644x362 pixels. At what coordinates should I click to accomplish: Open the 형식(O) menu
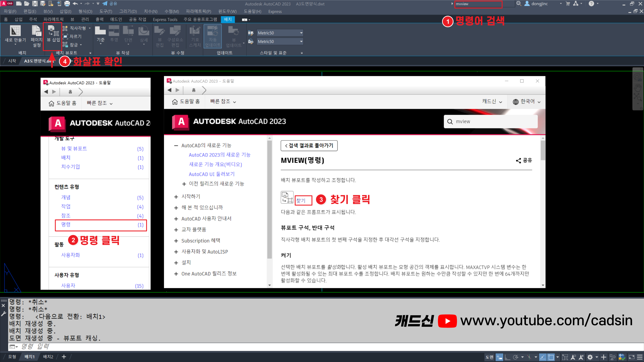click(x=85, y=12)
